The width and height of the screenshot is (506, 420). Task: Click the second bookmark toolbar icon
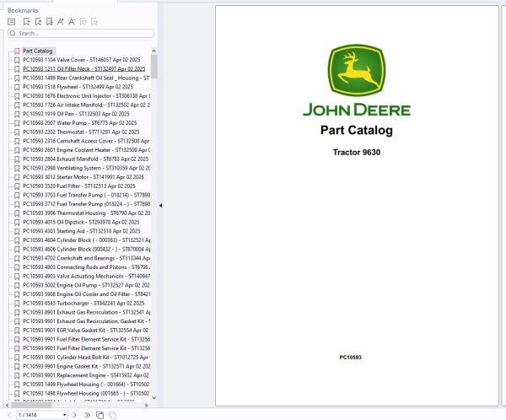pos(38,22)
